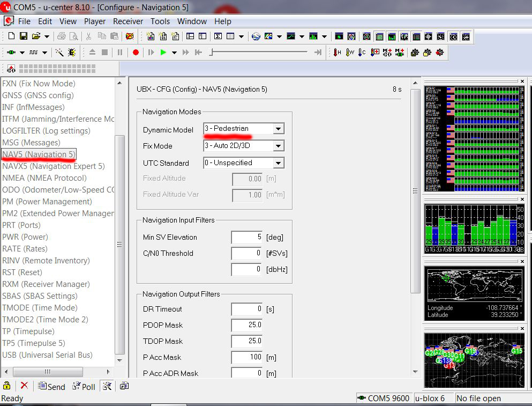Click the Save file floppy disk icon

(24, 36)
